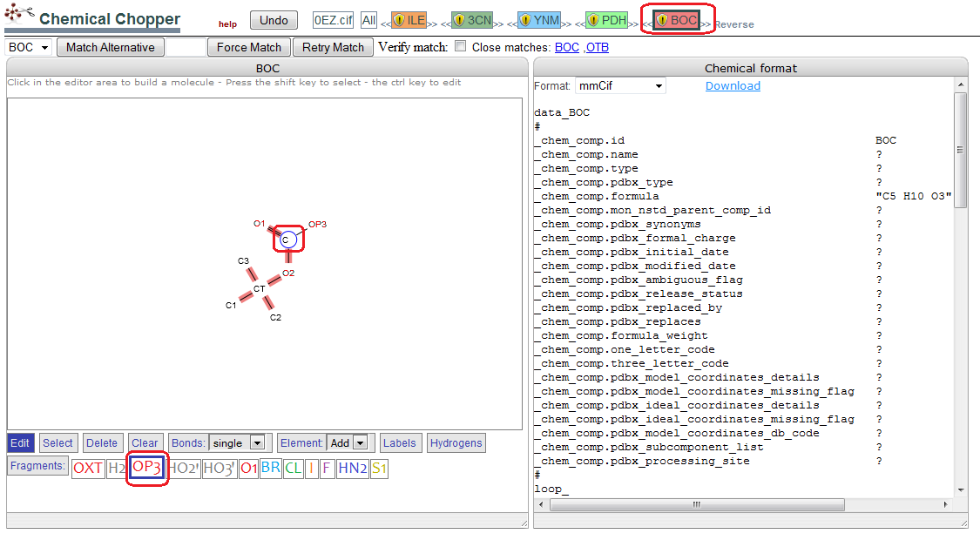980x540 pixels.
Task: Select the OP3 fragment icon
Action: [147, 468]
